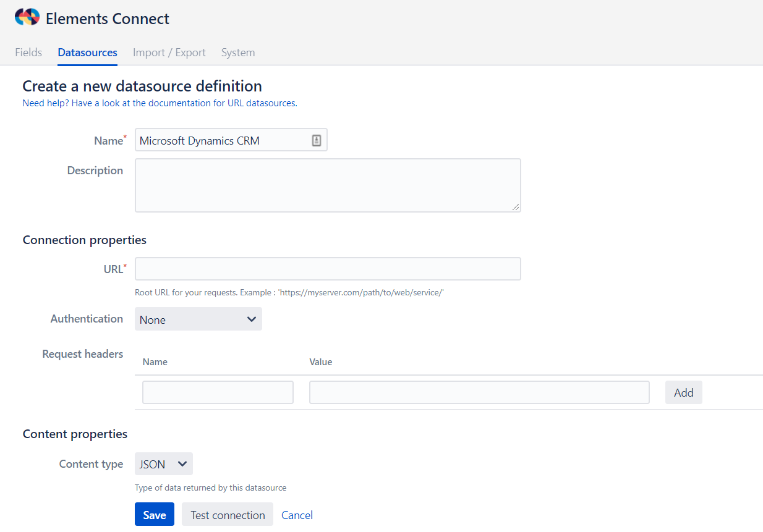The width and height of the screenshot is (763, 532).
Task: Click the datasource Name text field
Action: click(x=231, y=140)
